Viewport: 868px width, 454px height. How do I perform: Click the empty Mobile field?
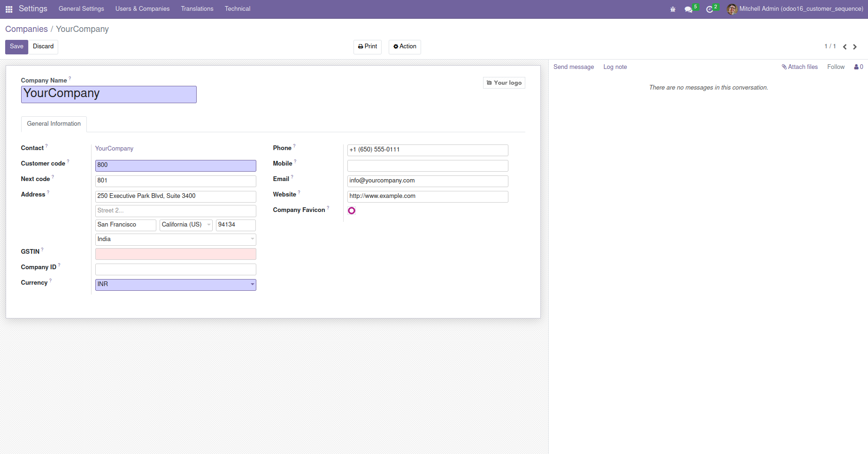tap(428, 166)
